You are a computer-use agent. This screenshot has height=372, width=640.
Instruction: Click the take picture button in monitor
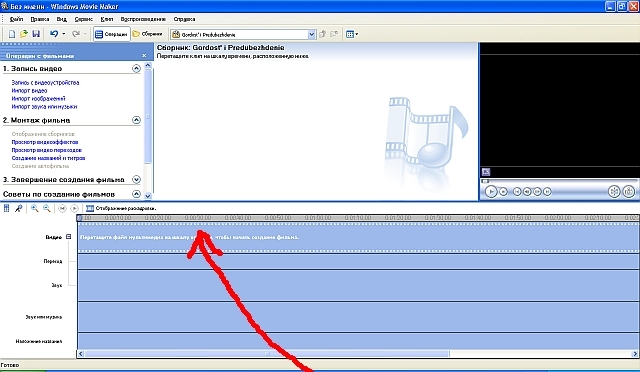[629, 192]
